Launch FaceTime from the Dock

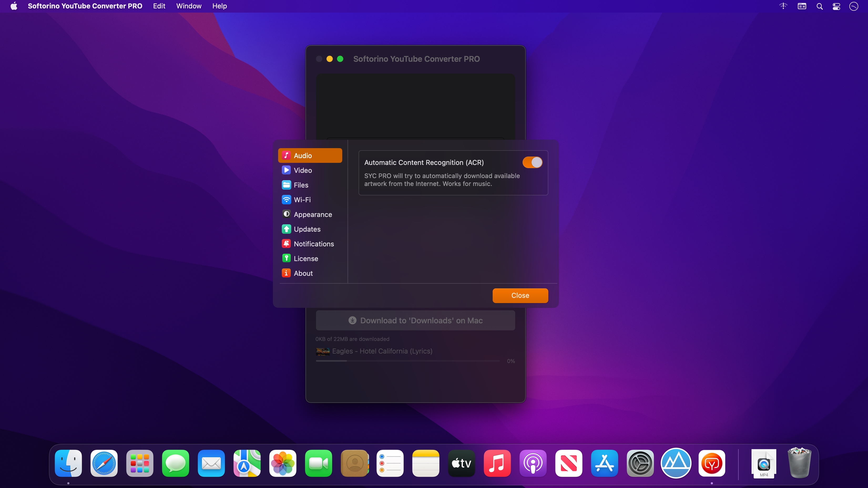tap(318, 463)
